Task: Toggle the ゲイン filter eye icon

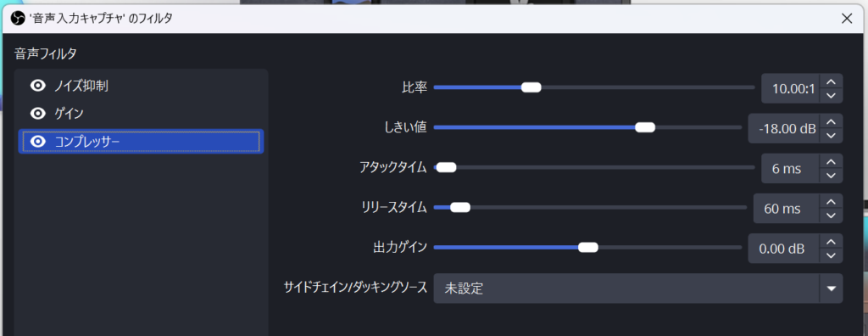Action: point(37,114)
